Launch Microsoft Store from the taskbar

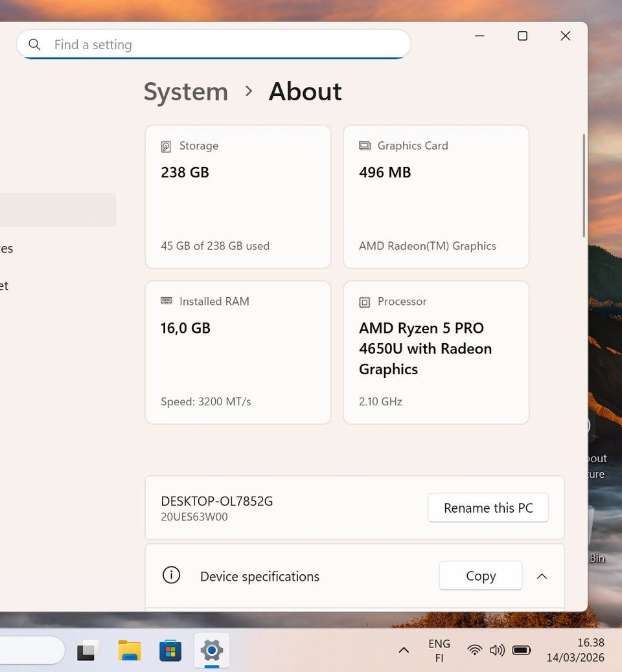click(170, 651)
